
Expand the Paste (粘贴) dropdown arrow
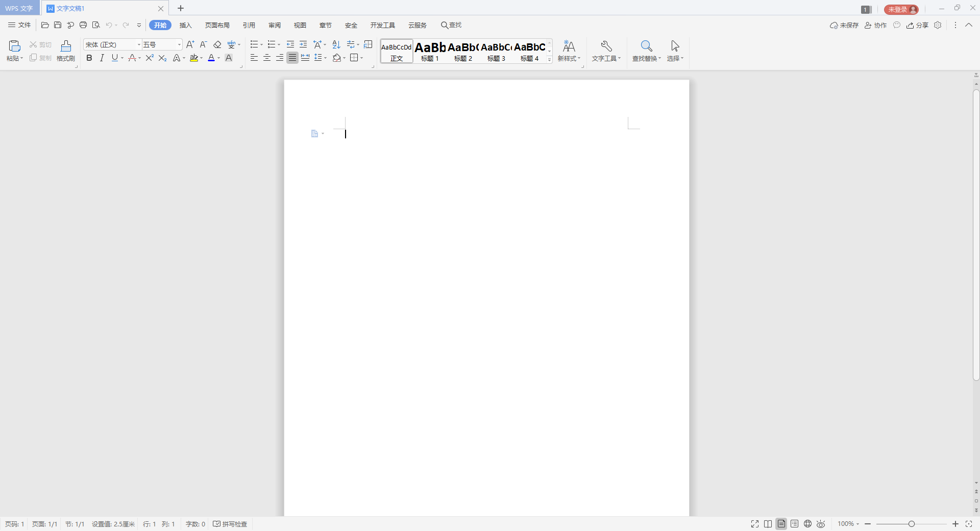(x=21, y=59)
